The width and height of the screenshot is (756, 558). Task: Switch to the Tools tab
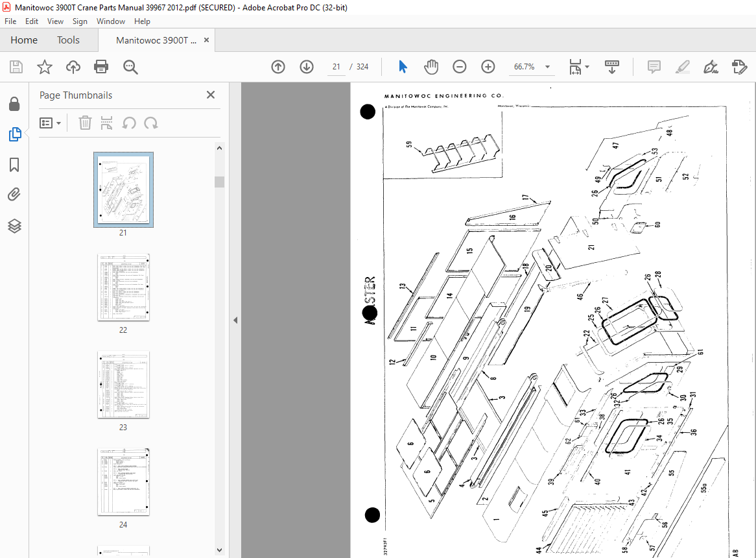click(68, 40)
